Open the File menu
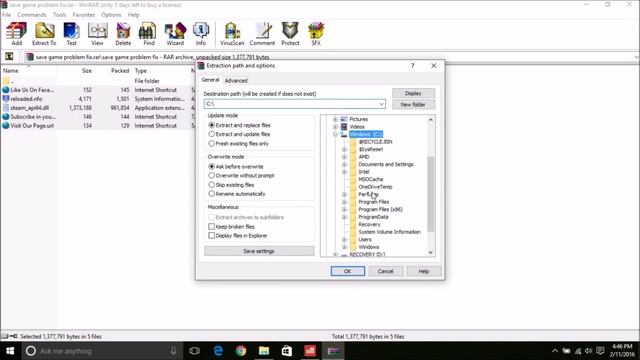Viewport: 640px width, 360px height. click(7, 15)
